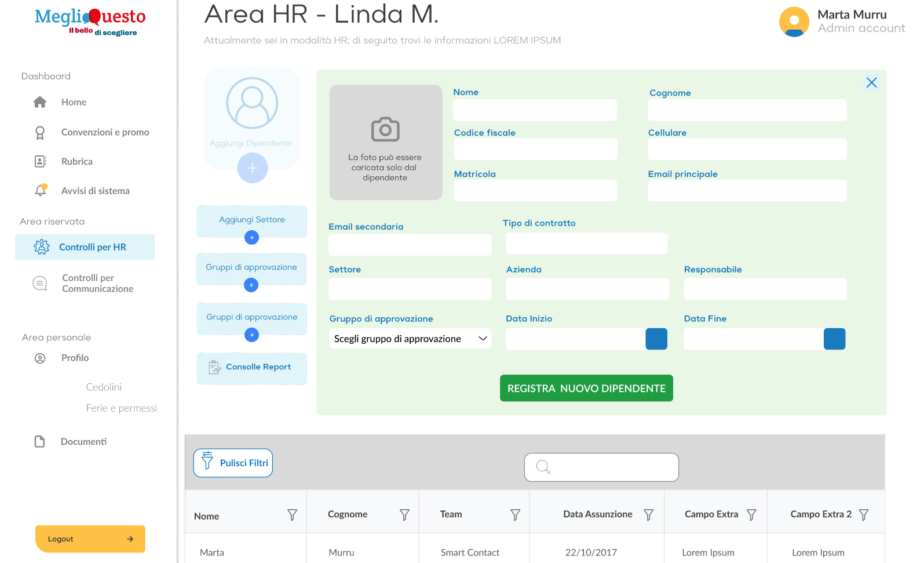Click the Pulisci Filtri button
924x563 pixels.
[x=233, y=463]
